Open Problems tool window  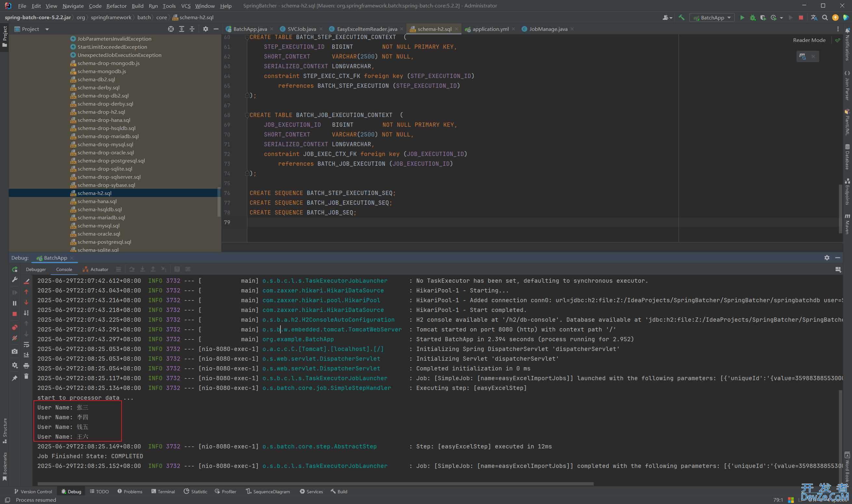130,491
